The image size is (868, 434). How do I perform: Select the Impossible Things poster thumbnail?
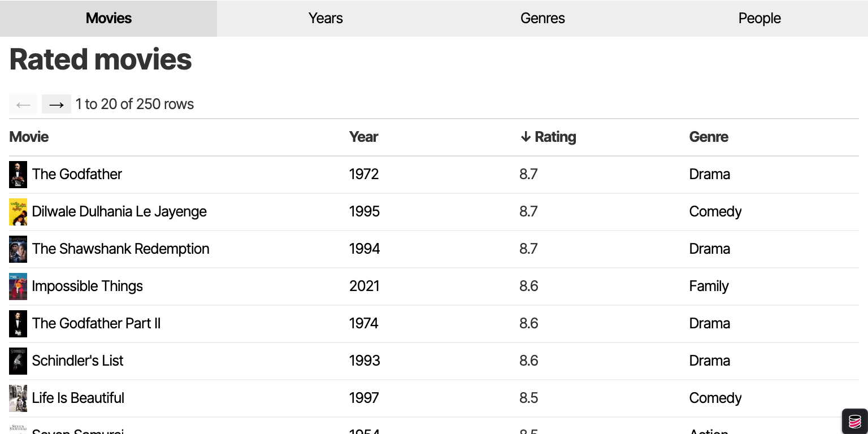click(x=18, y=287)
